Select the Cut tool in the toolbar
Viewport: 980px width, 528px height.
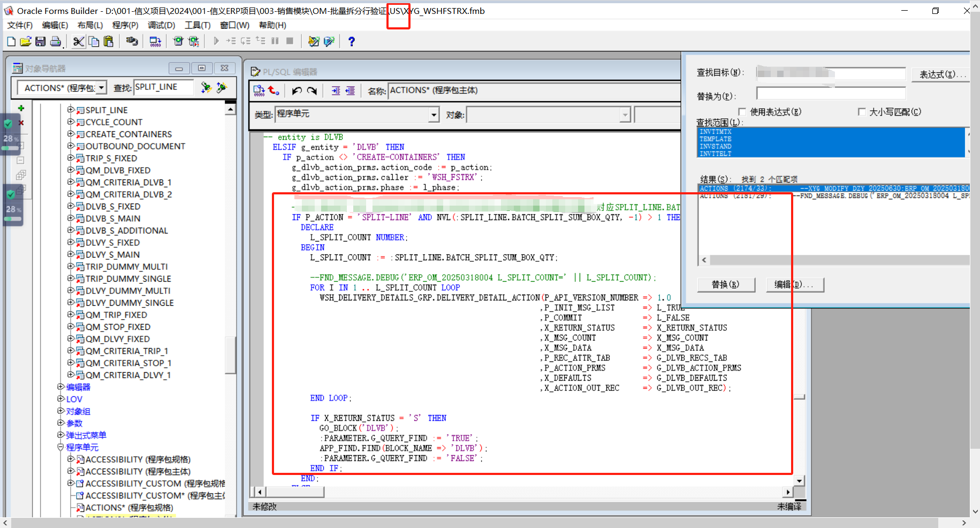pyautogui.click(x=78, y=41)
